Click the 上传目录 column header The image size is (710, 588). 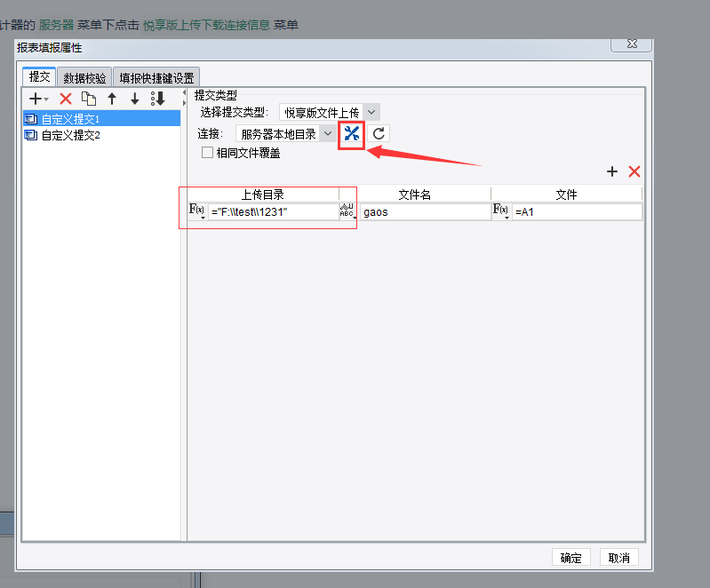point(263,195)
